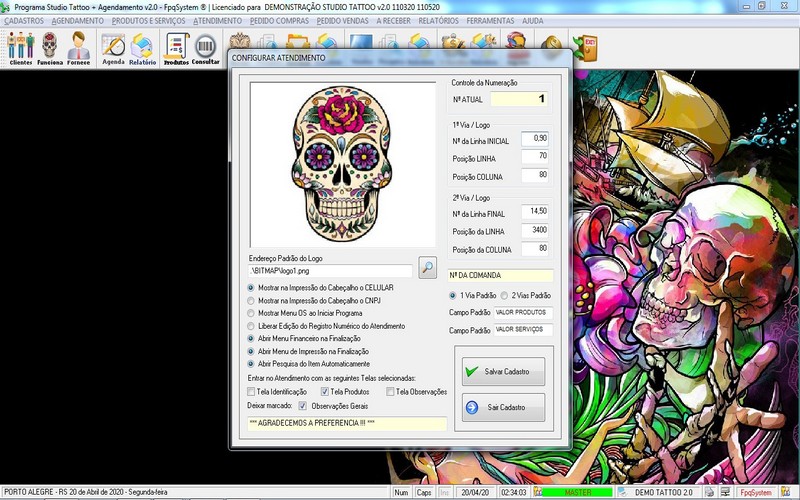Click the Salvar Cadastro button
800x500 pixels.
point(503,371)
